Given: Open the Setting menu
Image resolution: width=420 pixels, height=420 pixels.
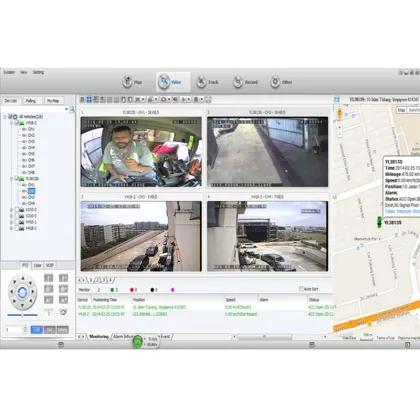Looking at the screenshot, I should (x=38, y=72).
